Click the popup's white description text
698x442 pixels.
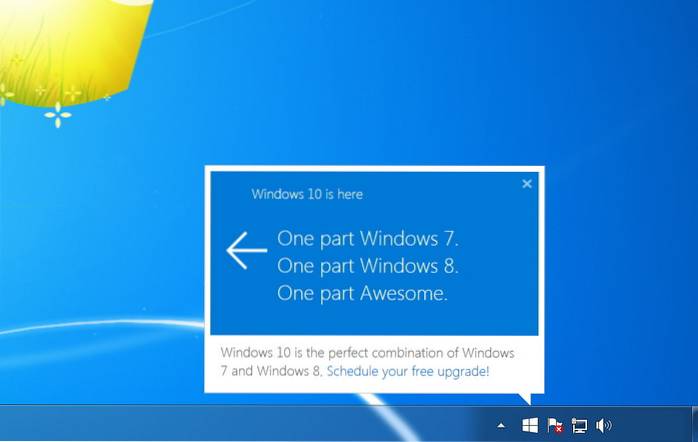(x=367, y=354)
